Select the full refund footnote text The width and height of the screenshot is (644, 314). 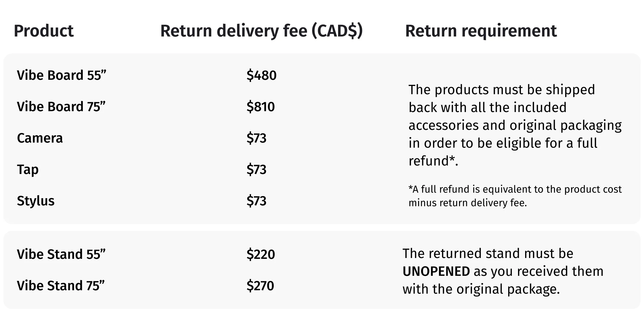515,196
